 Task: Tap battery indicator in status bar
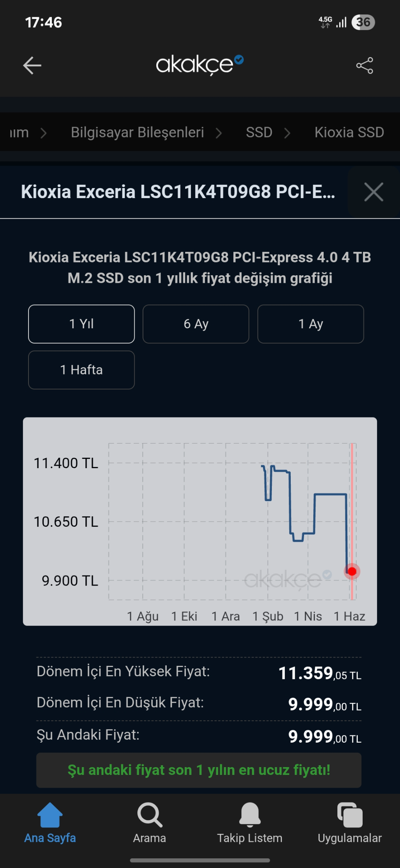point(363,22)
